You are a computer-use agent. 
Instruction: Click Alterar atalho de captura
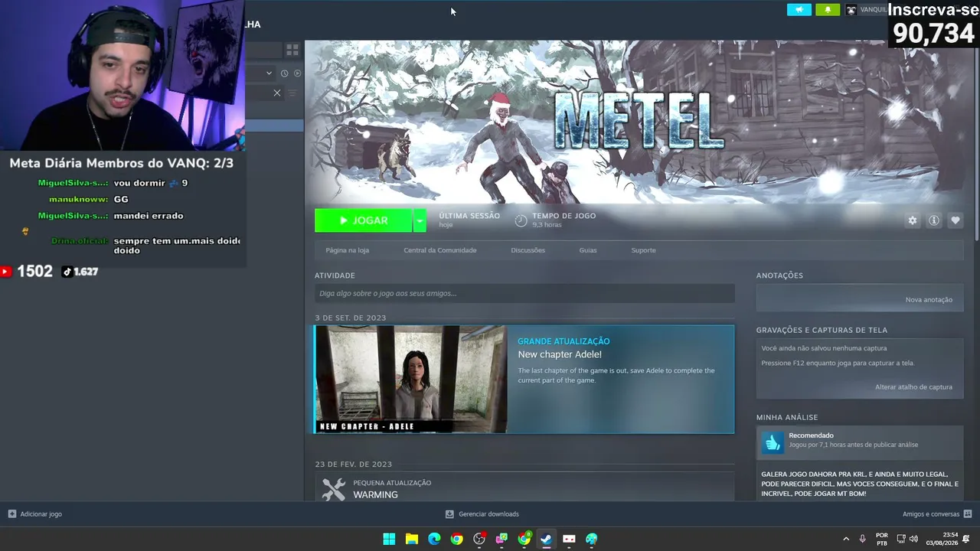914,386
